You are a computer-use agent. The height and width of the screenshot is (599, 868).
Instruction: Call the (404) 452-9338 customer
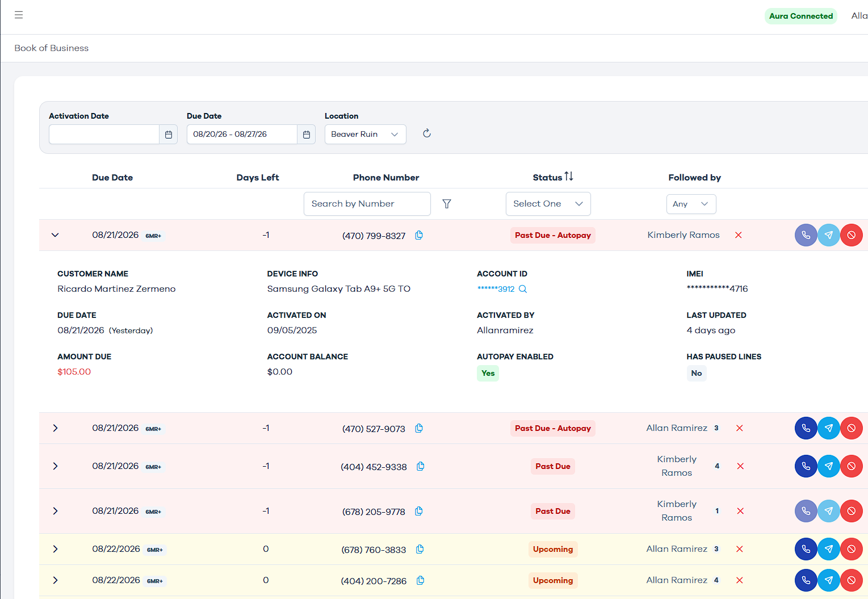coord(806,466)
